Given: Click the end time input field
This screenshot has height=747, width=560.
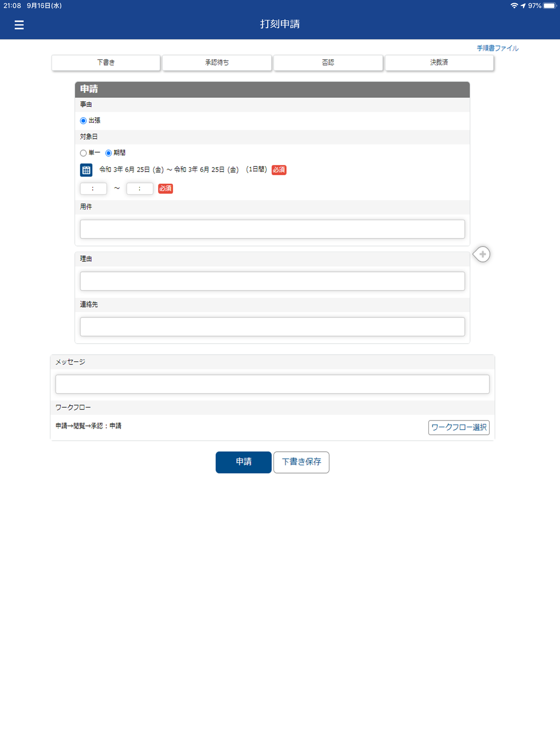Looking at the screenshot, I should (x=139, y=188).
